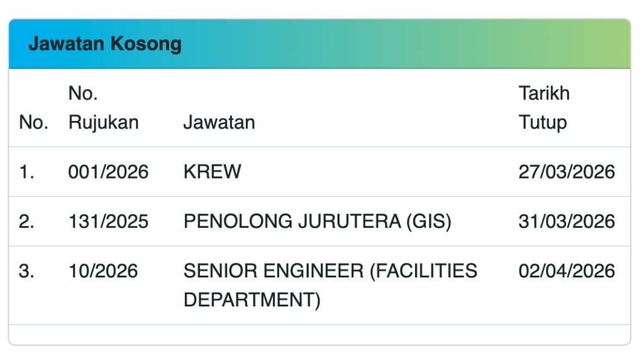The width and height of the screenshot is (644, 353).
Task: Open the KREW job posting
Action: (x=212, y=172)
